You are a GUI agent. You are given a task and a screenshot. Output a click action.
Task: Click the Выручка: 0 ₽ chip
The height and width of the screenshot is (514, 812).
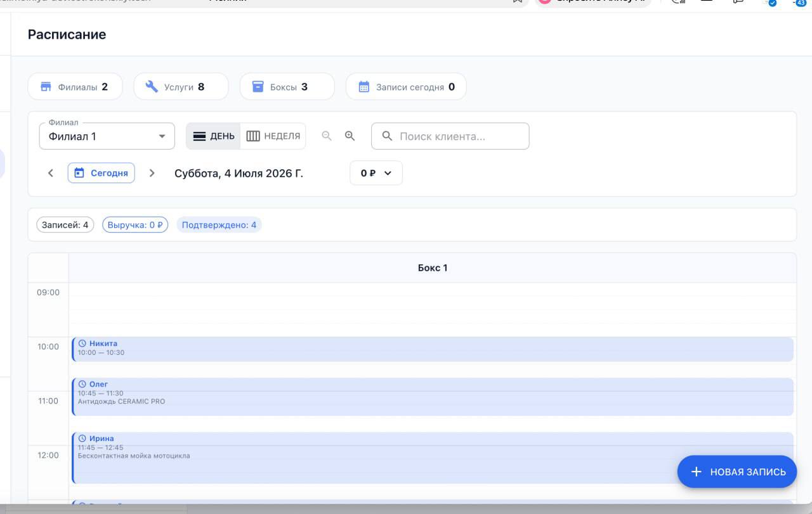pyautogui.click(x=135, y=225)
